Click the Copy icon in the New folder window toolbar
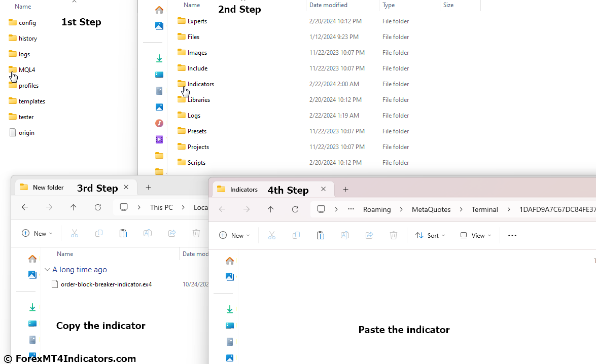Image resolution: width=596 pixels, height=364 pixels. (x=99, y=233)
